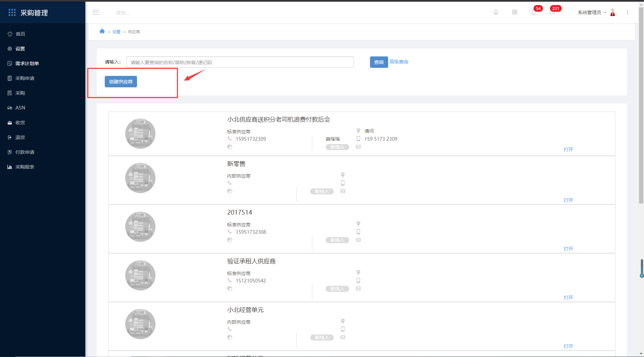Click the 小北供应商 supplier avatar thumbnail
Image resolution: width=644 pixels, height=357 pixels.
click(140, 134)
